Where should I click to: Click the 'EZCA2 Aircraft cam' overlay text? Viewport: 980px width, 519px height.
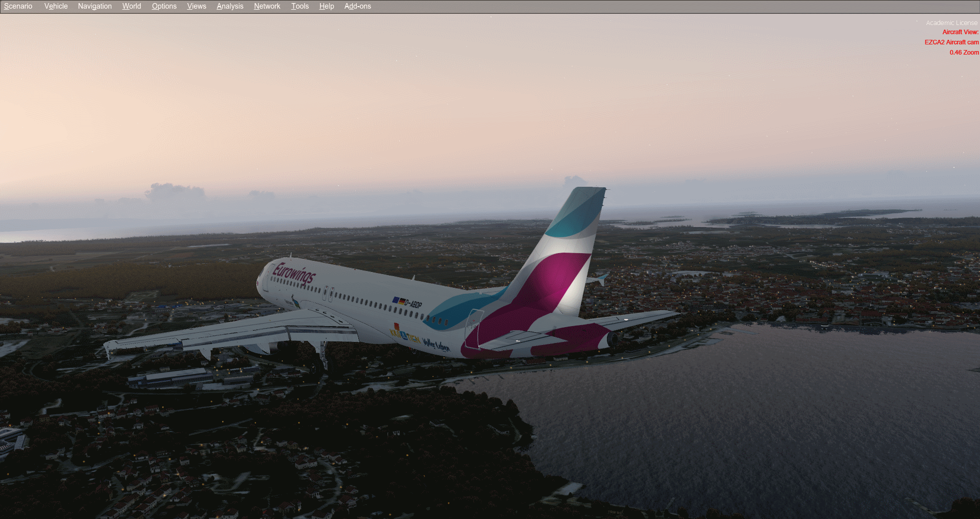951,42
